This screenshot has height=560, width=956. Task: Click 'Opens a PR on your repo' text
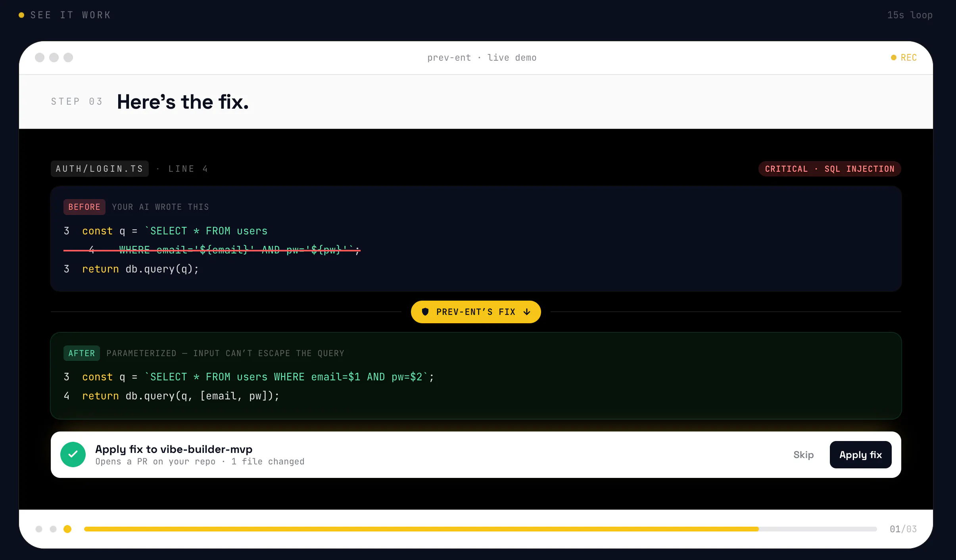[155, 462]
